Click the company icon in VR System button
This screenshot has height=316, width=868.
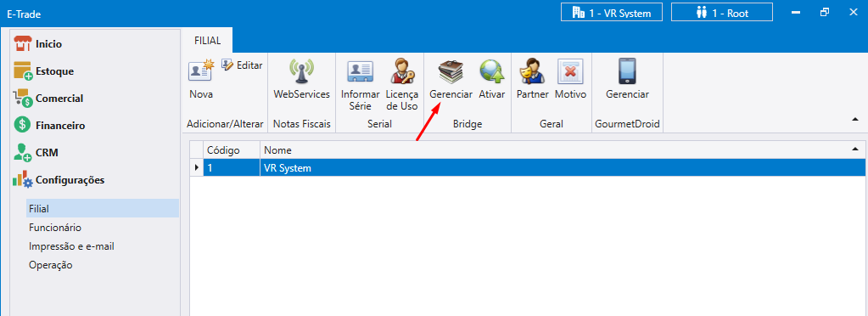pos(578,13)
